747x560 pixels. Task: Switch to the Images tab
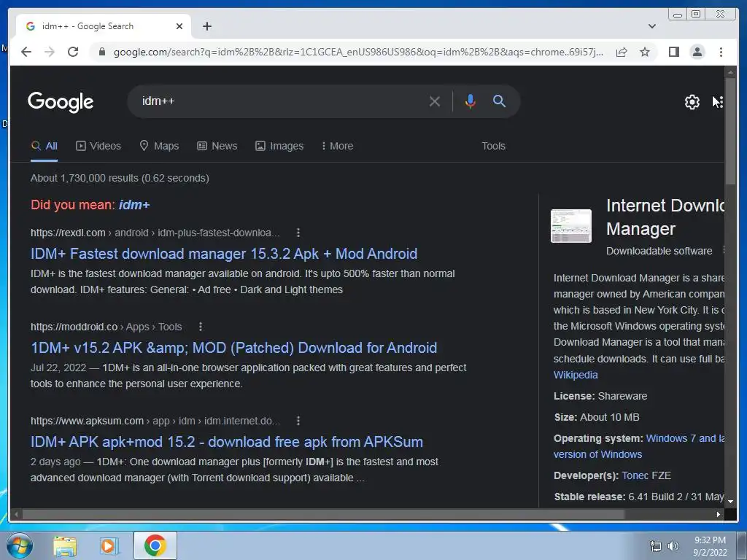279,146
